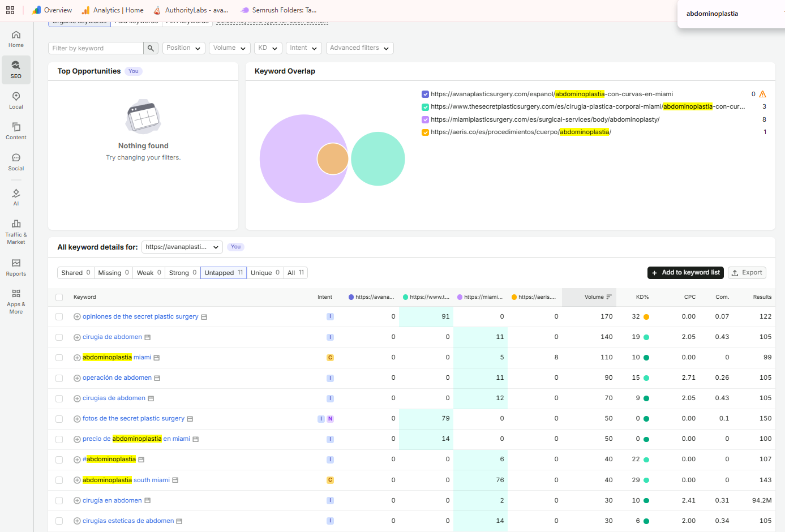
Task: Check the select-all keywords header checkbox
Action: tap(59, 297)
